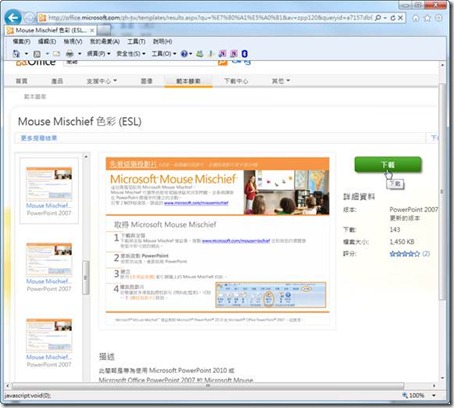
Task: Click the 更多搜尋結果 link
Action: click(x=39, y=138)
